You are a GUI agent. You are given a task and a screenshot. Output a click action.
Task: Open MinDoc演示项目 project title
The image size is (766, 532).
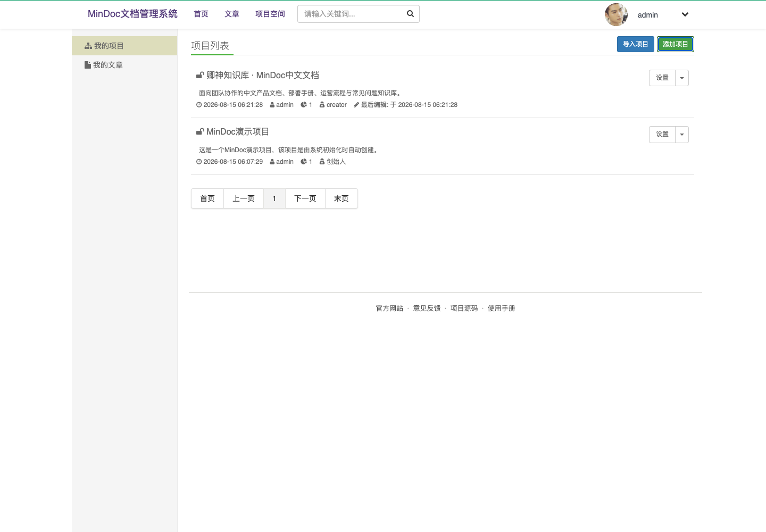point(238,132)
